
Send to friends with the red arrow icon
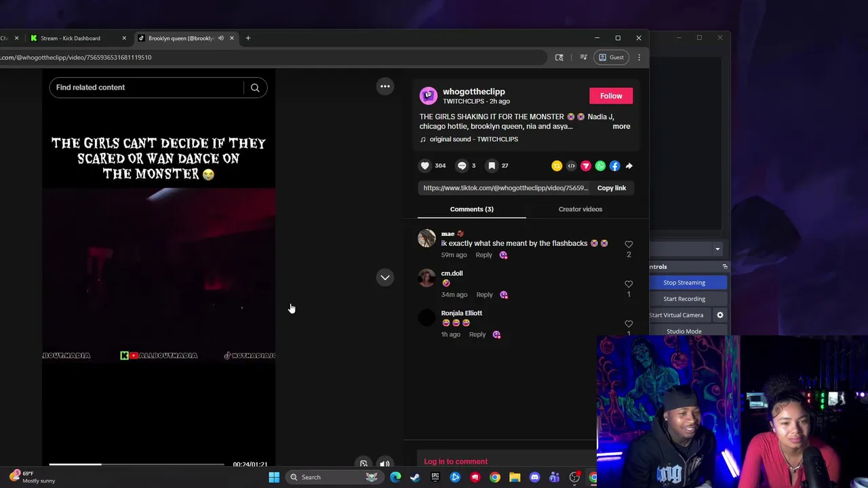coord(586,165)
